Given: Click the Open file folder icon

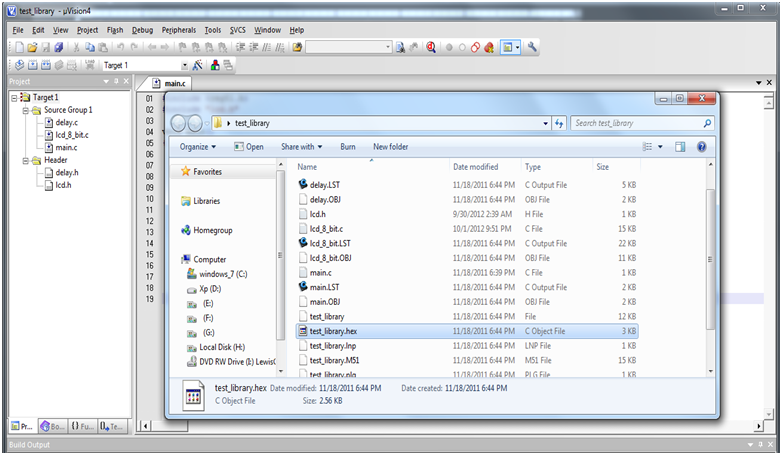Looking at the screenshot, I should [32, 47].
